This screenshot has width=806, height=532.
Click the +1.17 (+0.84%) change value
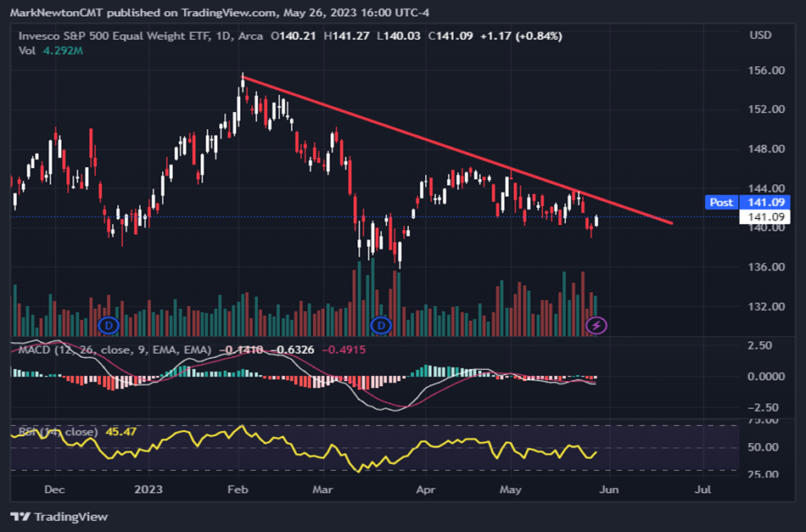521,36
